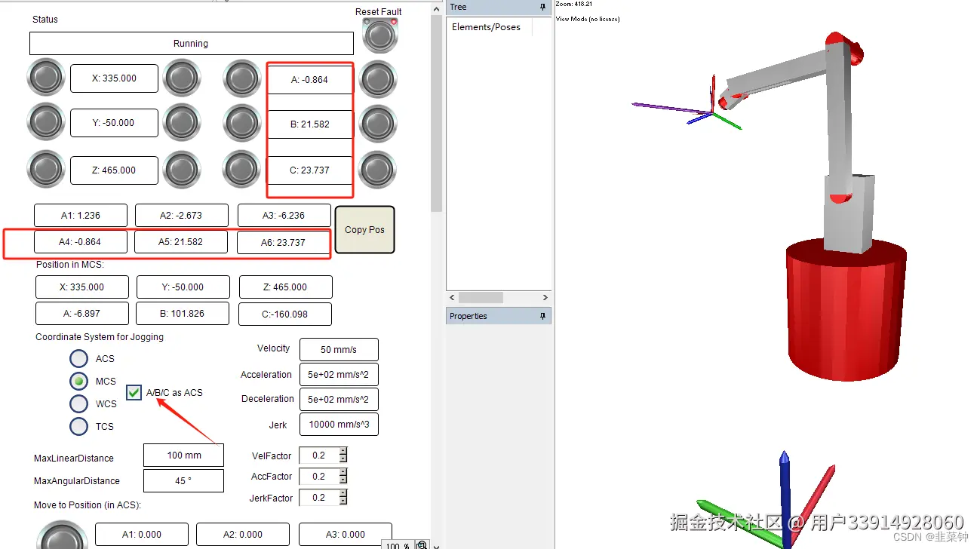
Task: Click the Reset Fault round button
Action: 380,35
